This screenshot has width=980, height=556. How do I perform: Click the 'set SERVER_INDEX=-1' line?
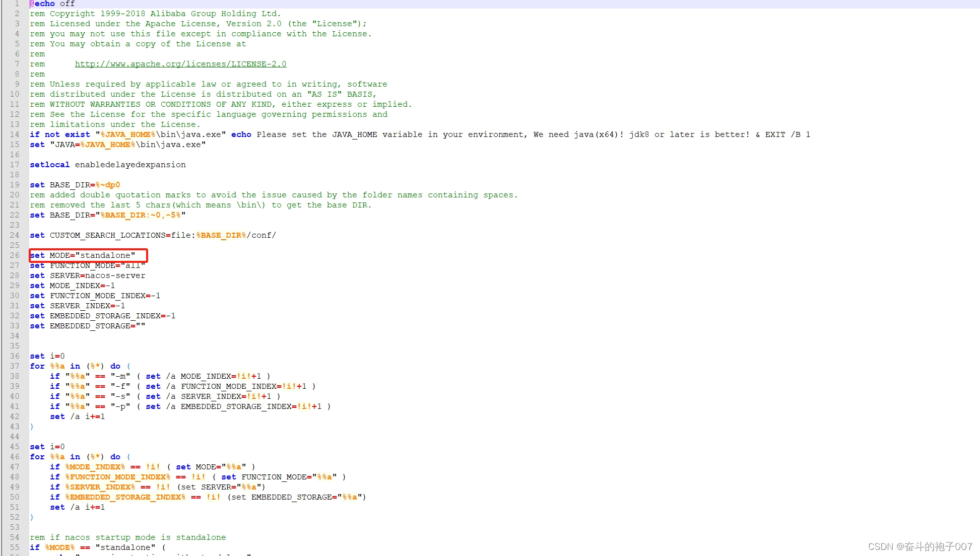(x=77, y=306)
